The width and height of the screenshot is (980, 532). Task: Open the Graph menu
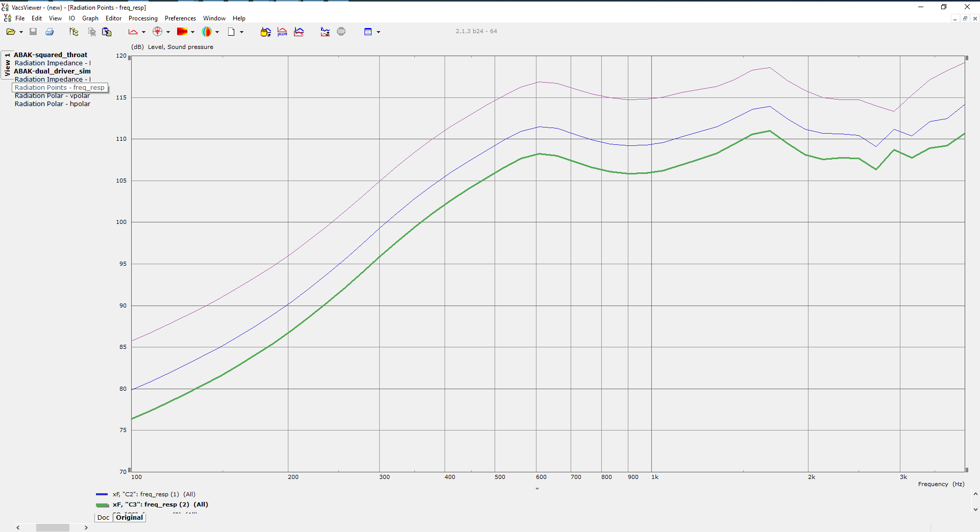(x=90, y=18)
